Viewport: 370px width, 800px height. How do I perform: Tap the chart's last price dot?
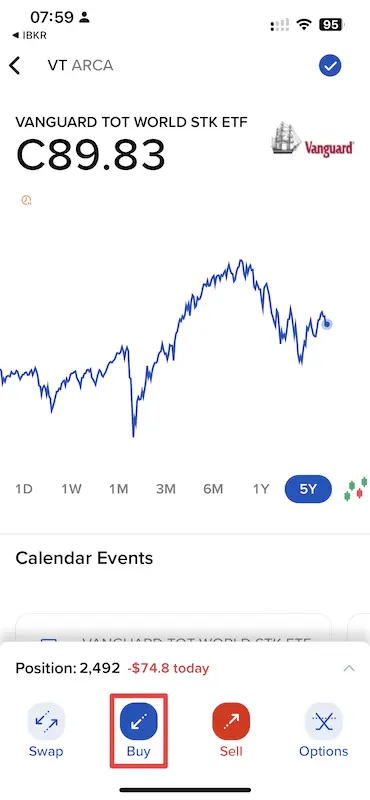[327, 324]
